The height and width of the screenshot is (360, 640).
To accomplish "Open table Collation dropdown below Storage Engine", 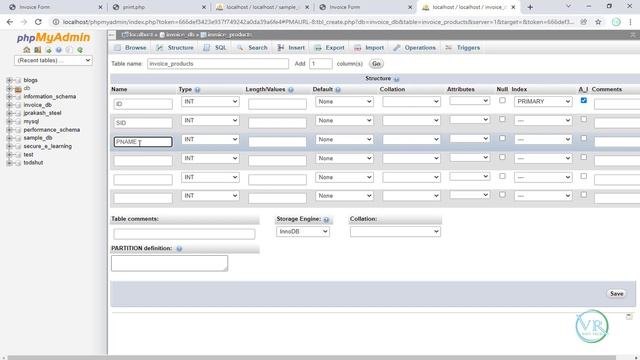I will pyautogui.click(x=395, y=232).
